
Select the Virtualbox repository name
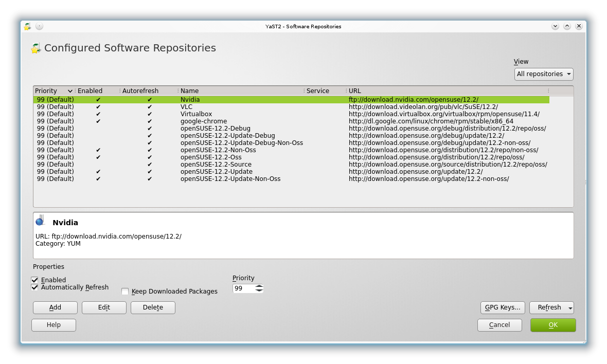tap(197, 114)
